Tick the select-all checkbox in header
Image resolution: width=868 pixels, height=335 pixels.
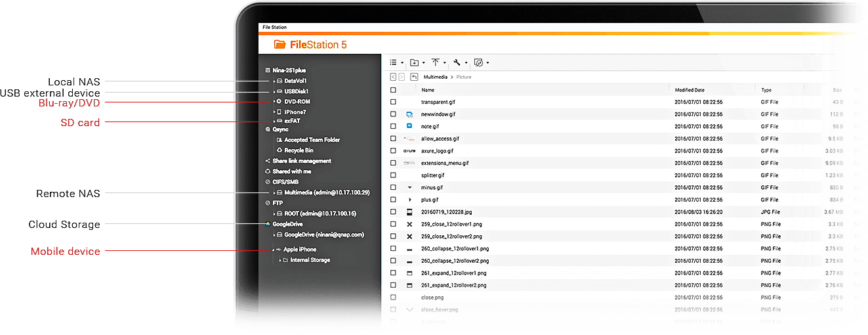pyautogui.click(x=393, y=90)
